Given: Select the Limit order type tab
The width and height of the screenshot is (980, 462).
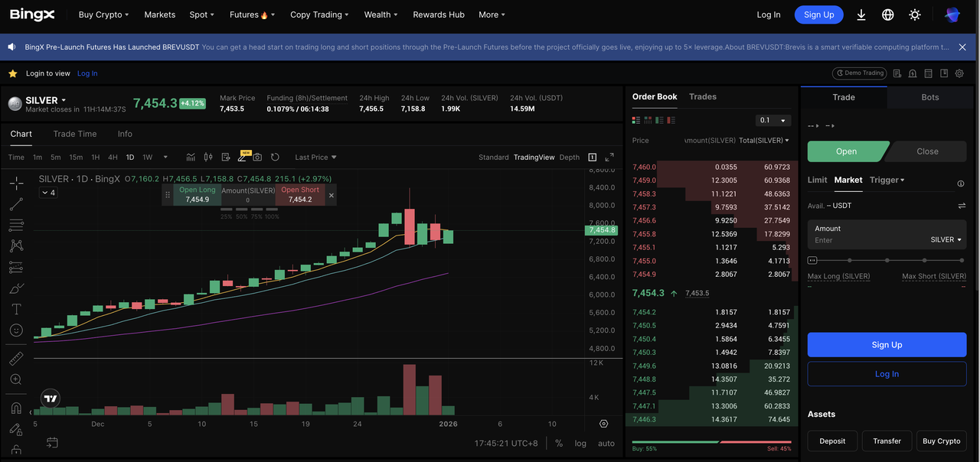Looking at the screenshot, I should coord(817,180).
